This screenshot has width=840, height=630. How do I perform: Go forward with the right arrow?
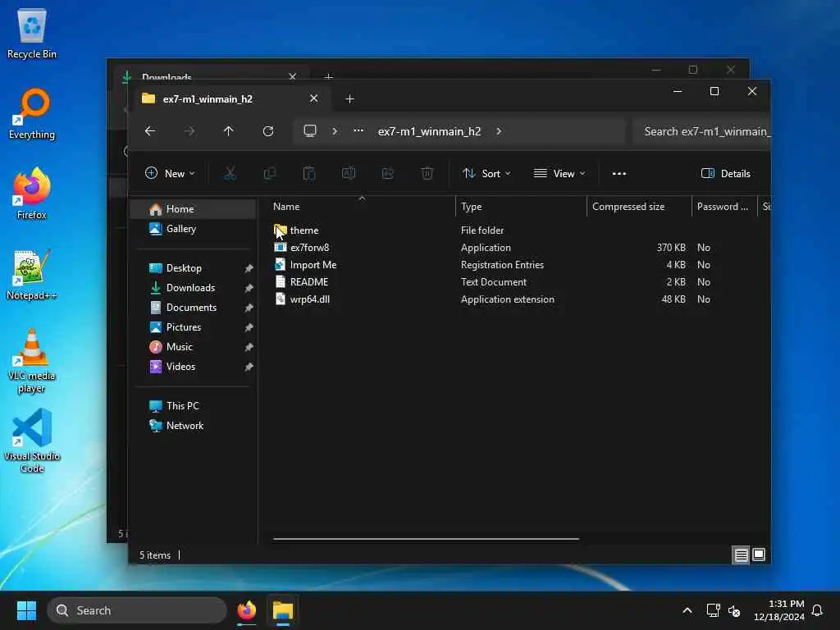(x=189, y=131)
